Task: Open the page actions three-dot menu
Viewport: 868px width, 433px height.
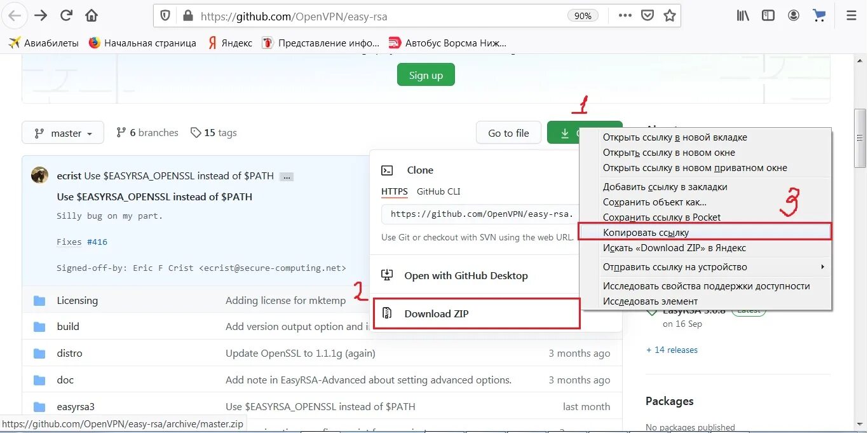Action: [x=625, y=16]
